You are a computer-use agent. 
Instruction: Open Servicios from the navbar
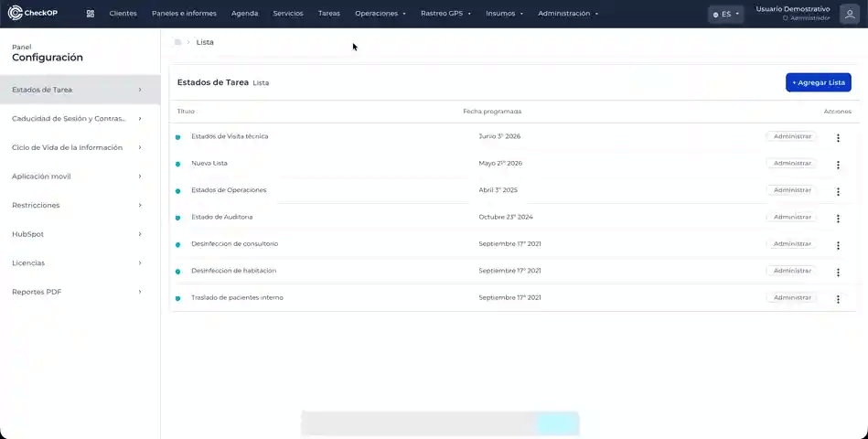(288, 14)
